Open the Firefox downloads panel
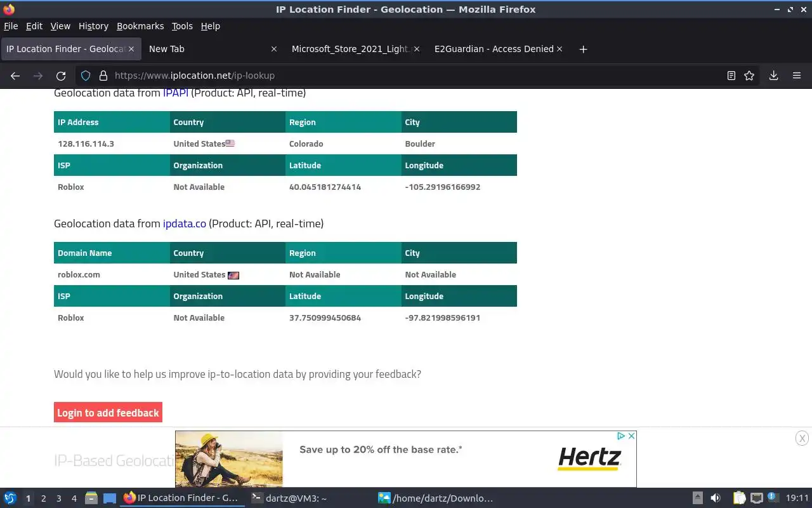 click(x=774, y=76)
